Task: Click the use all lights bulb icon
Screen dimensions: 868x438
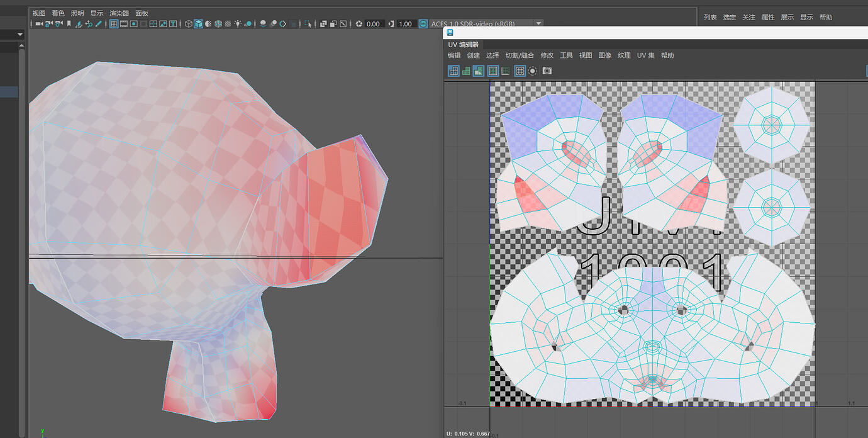Action: click(238, 24)
